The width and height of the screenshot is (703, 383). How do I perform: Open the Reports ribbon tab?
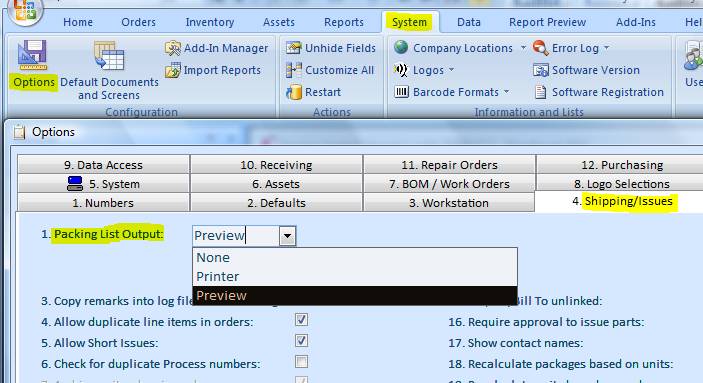[x=344, y=22]
